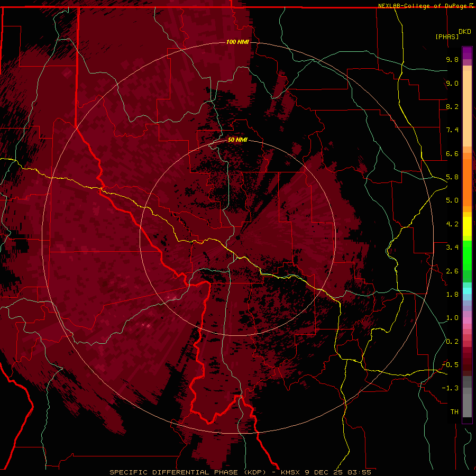The image size is (476, 476).
Task: Click the NEXLAB-College of DuPage credit text
Action: tap(423, 6)
